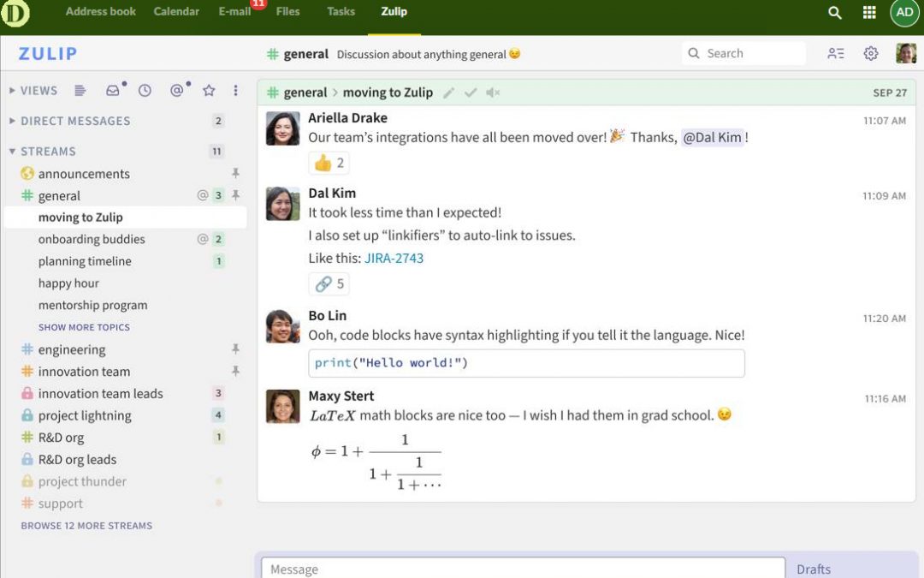Show more topics in general

84,327
